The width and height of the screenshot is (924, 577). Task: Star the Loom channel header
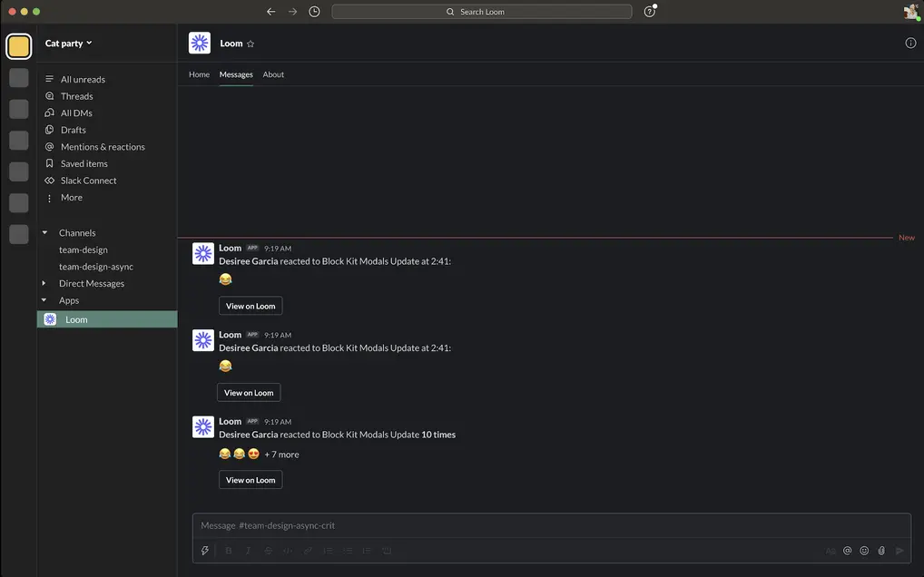click(x=250, y=43)
